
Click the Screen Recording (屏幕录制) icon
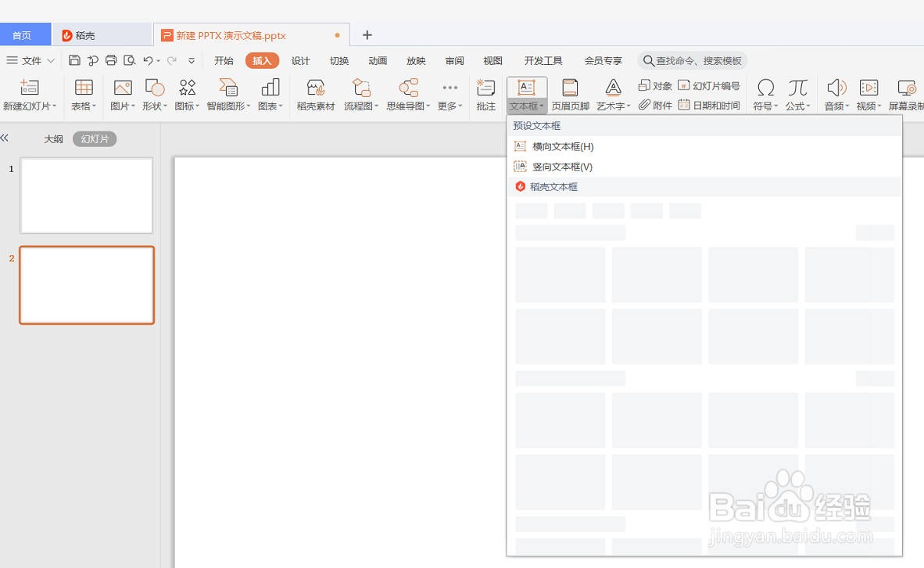pos(907,88)
